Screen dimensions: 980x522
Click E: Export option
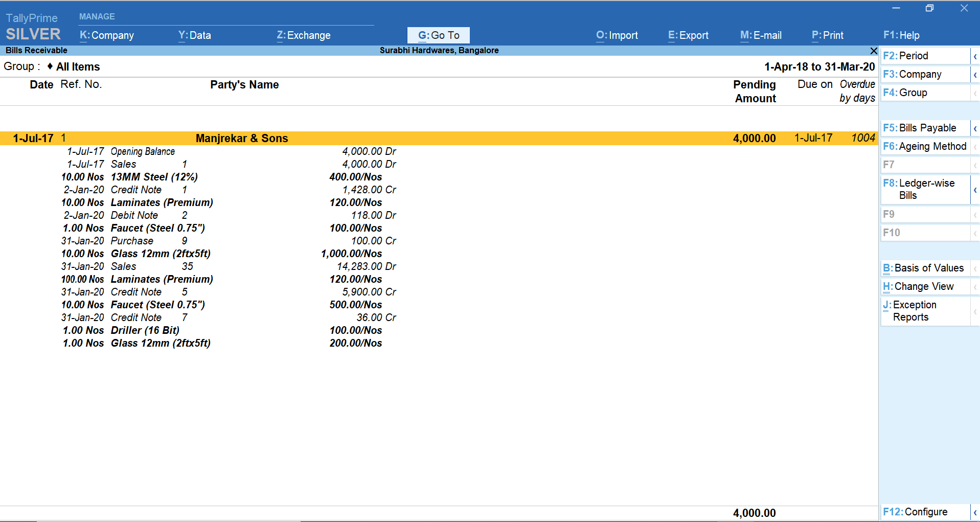(688, 35)
